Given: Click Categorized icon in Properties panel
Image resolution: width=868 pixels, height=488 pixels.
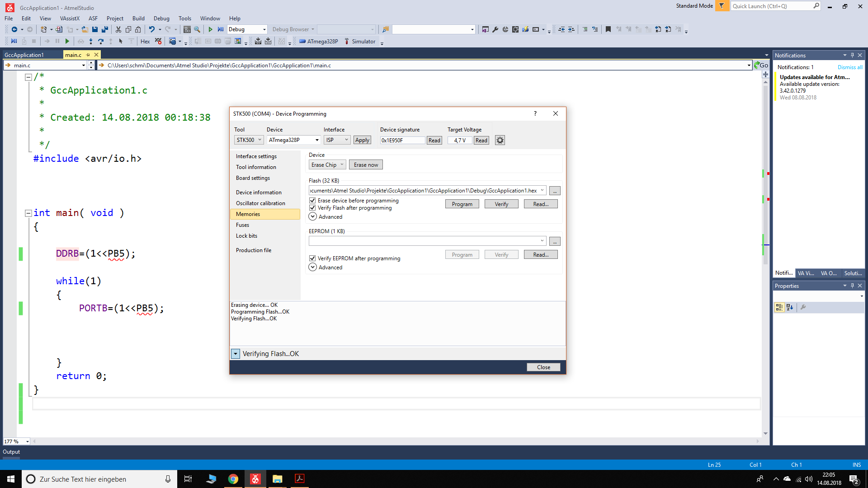Looking at the screenshot, I should click(x=779, y=307).
